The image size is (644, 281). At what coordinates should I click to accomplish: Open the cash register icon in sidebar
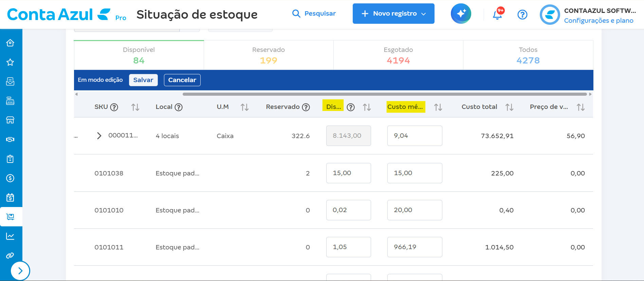(10, 101)
